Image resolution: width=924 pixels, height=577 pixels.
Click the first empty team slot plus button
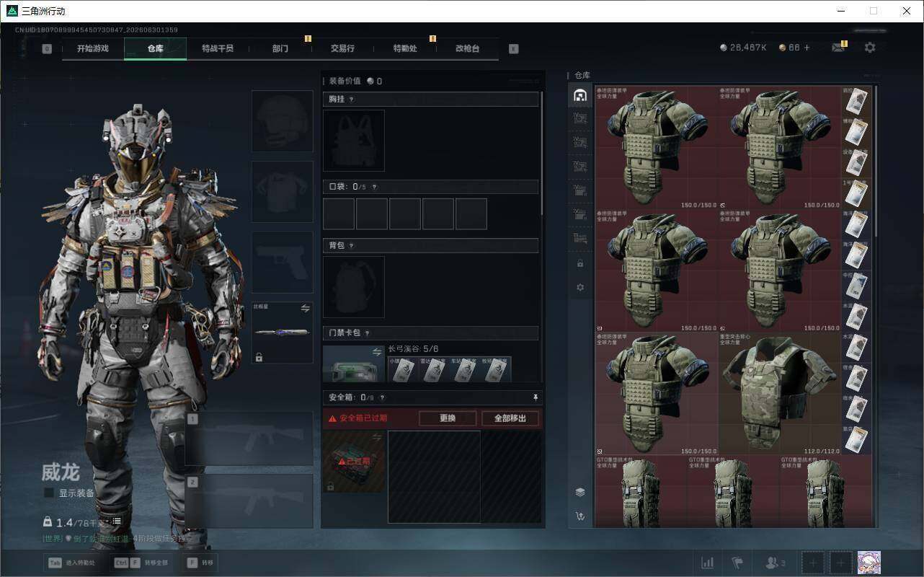813,563
